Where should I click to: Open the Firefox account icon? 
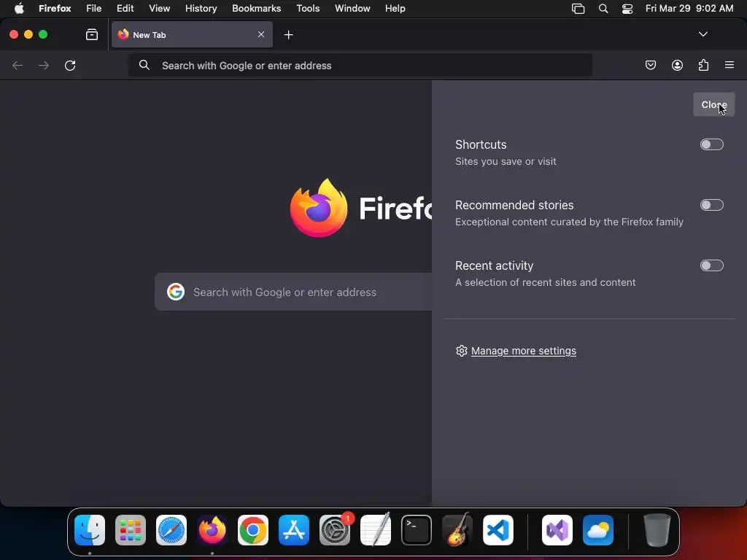tap(677, 65)
